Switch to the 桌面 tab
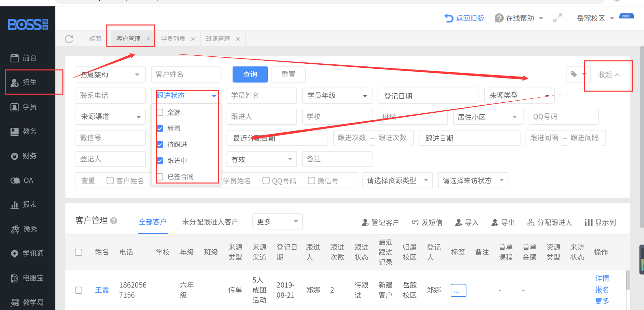 (x=95, y=39)
